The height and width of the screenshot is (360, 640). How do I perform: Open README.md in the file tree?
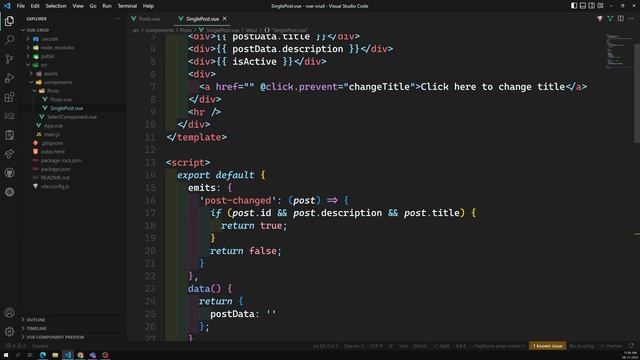pos(55,178)
